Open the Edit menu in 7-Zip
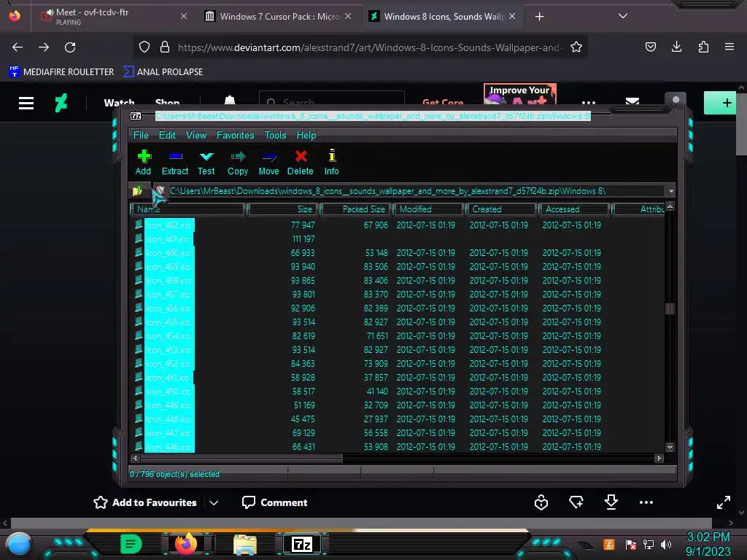Viewport: 747px width, 560px height. click(167, 135)
